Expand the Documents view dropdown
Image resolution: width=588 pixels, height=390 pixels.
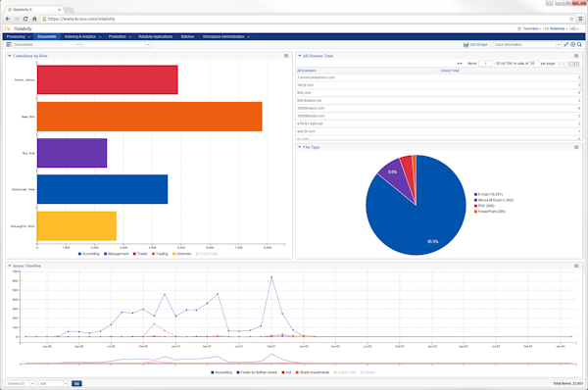point(47,45)
